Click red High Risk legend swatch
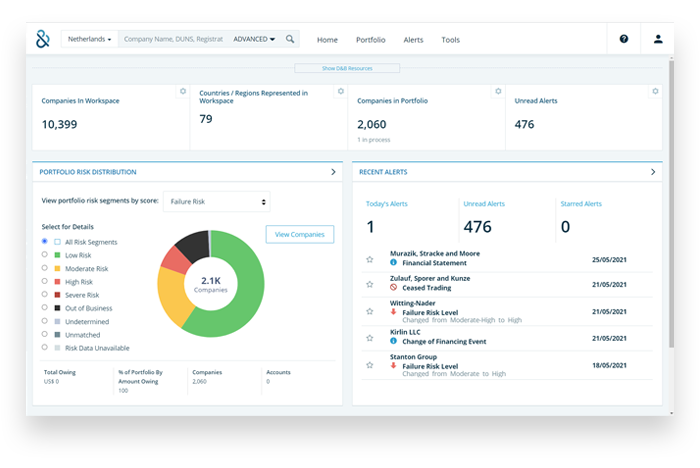The width and height of the screenshot is (700, 468). 57,282
